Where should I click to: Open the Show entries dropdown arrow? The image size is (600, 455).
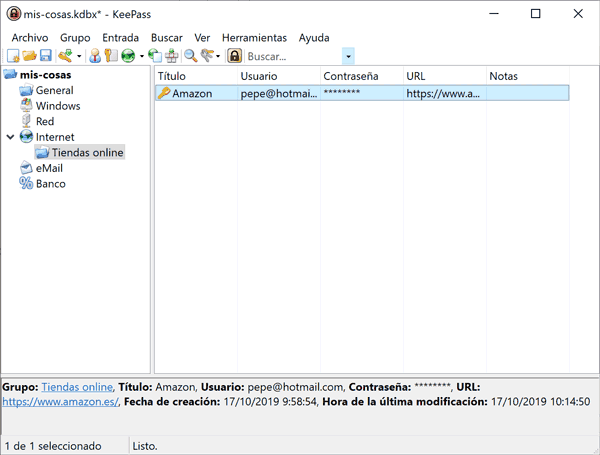pyautogui.click(x=218, y=56)
